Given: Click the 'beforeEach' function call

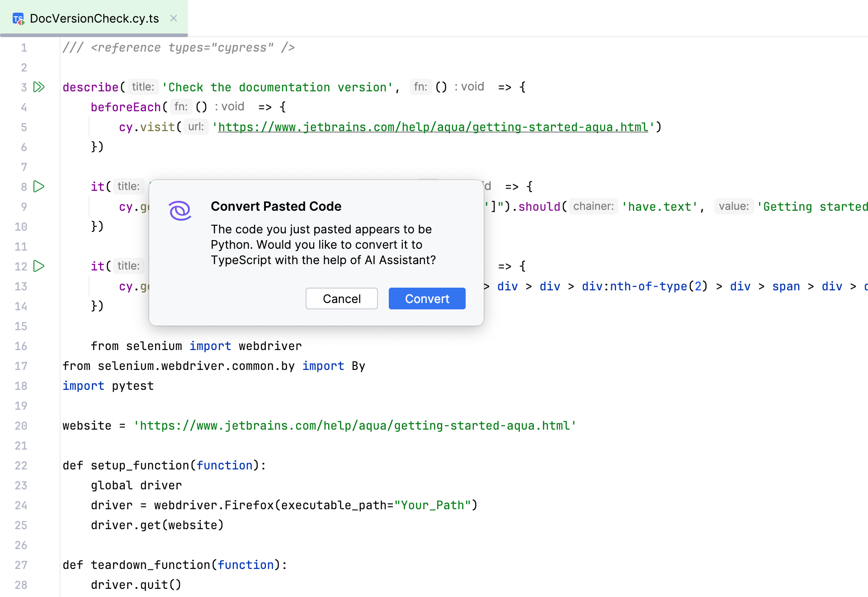Looking at the screenshot, I should point(126,107).
